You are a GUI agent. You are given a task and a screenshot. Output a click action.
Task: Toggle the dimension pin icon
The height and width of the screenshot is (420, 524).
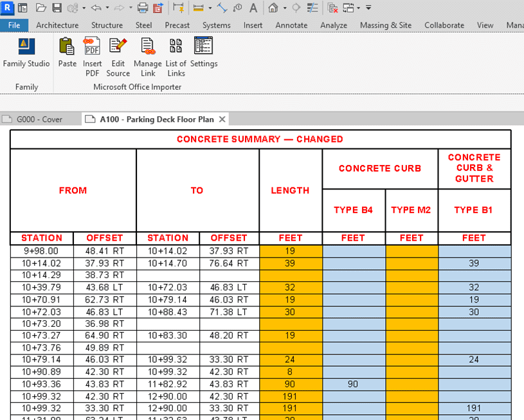179,8
